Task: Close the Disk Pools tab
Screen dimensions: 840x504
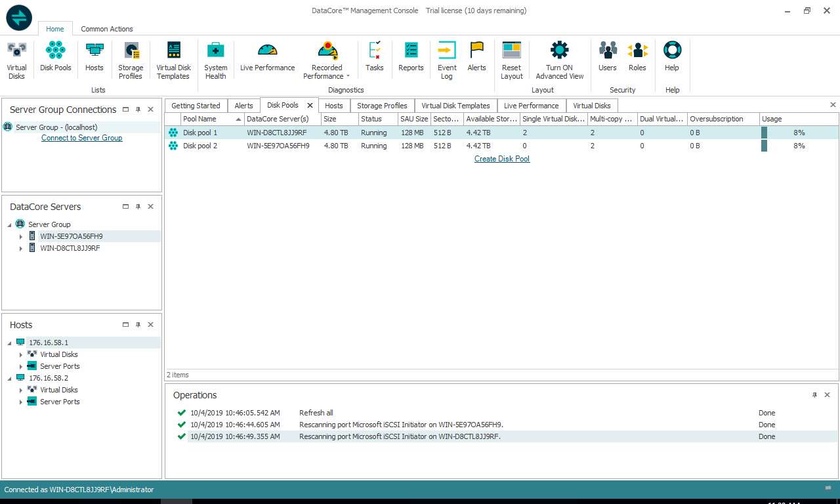Action: (310, 105)
